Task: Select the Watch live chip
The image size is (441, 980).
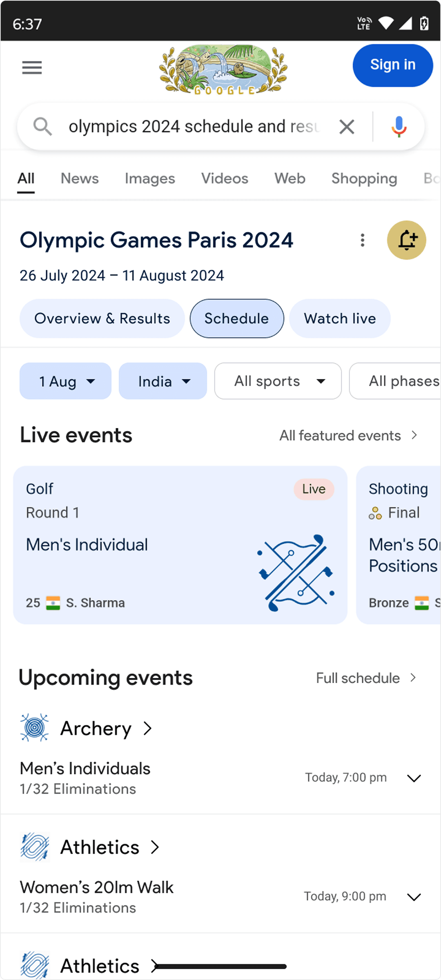Action: pyautogui.click(x=340, y=318)
